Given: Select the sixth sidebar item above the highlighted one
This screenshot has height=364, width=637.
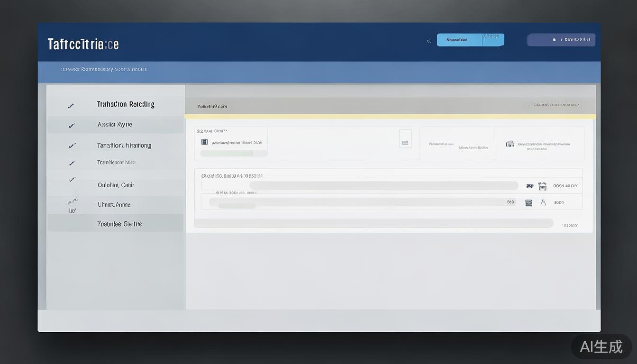Looking at the screenshot, I should click(114, 205).
